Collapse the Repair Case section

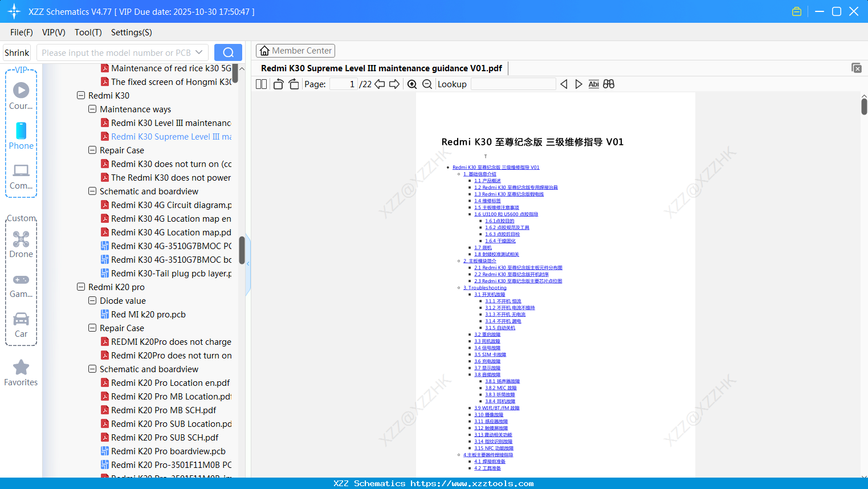point(92,150)
